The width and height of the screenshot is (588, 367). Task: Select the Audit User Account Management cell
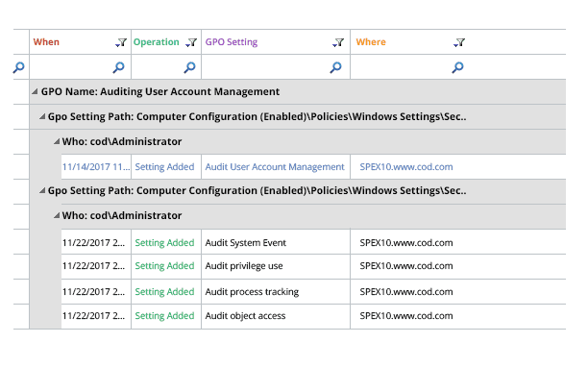[x=275, y=167]
